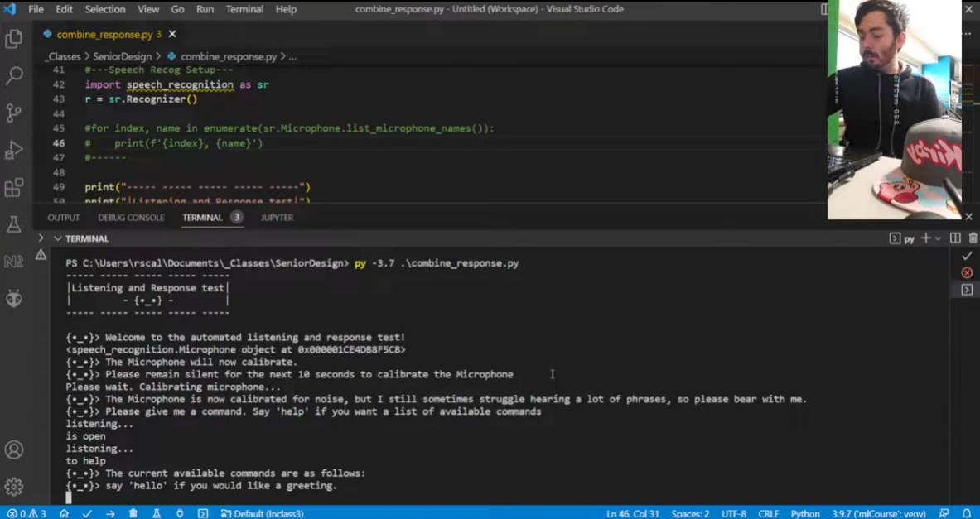Open the Terminal menu in menu bar
Image resolution: width=980 pixels, height=519 pixels.
[244, 9]
